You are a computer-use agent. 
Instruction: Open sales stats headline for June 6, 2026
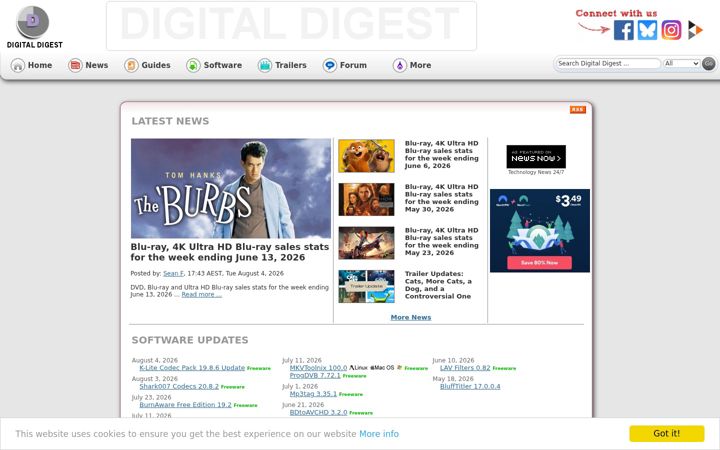[x=441, y=155]
